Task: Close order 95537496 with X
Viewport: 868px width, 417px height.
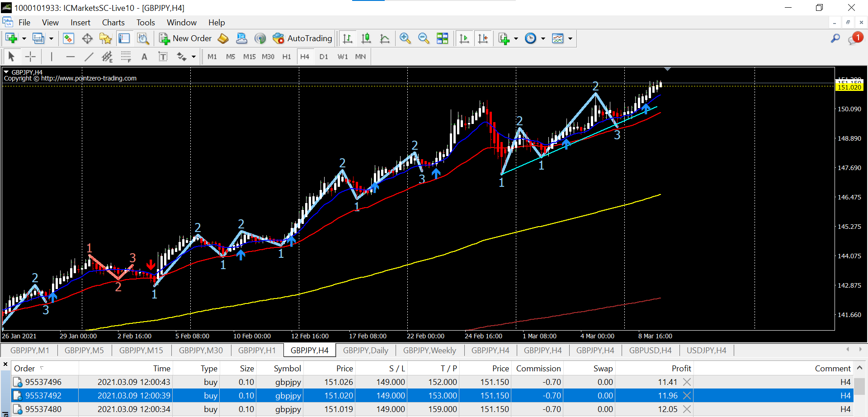Action: coord(687,382)
